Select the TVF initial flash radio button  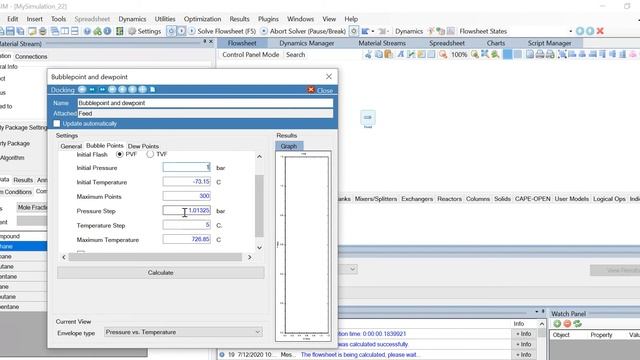(150, 154)
